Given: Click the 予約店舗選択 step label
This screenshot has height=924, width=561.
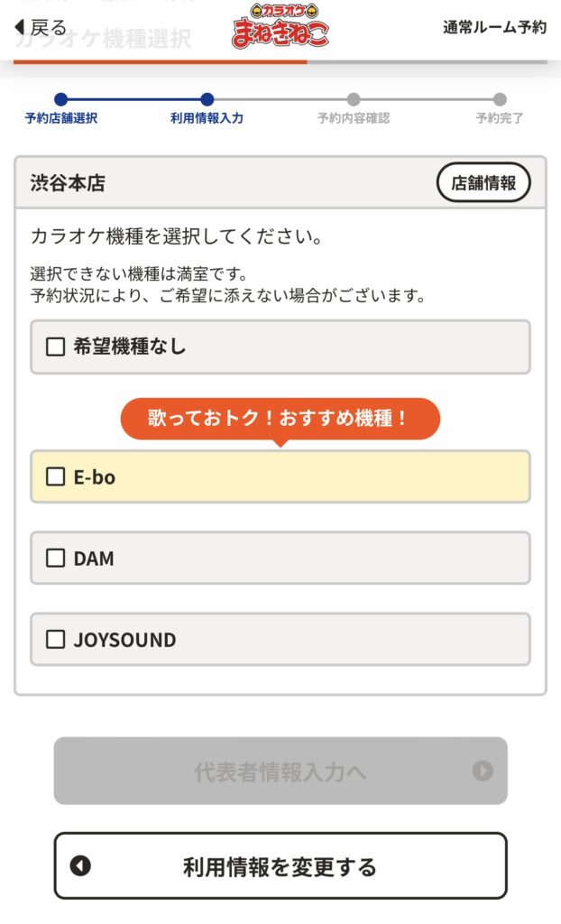Looking at the screenshot, I should pyautogui.click(x=60, y=118).
